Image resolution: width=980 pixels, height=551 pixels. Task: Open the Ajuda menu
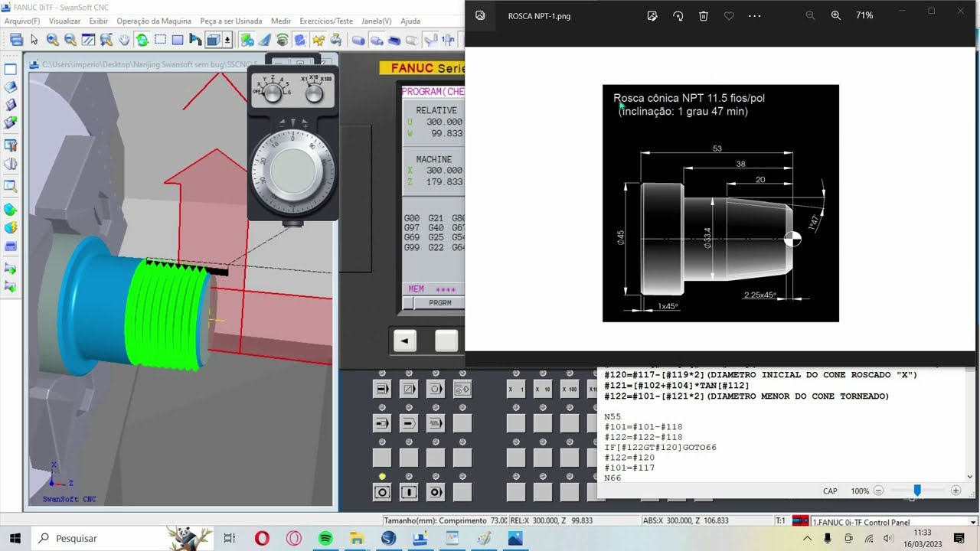coord(410,21)
